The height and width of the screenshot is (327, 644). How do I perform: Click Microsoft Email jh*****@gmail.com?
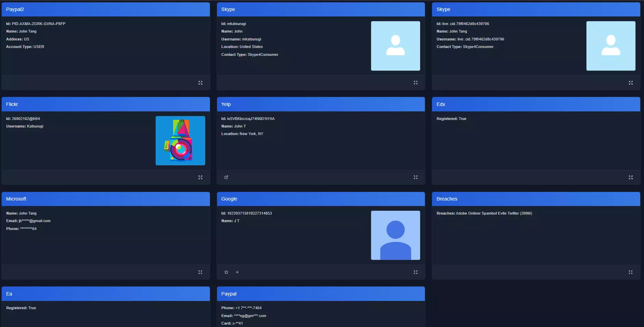28,221
